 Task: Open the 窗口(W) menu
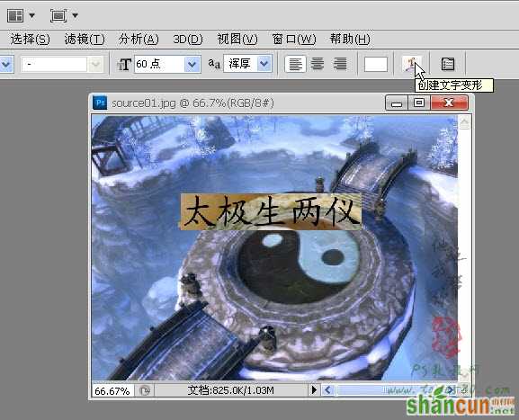293,39
